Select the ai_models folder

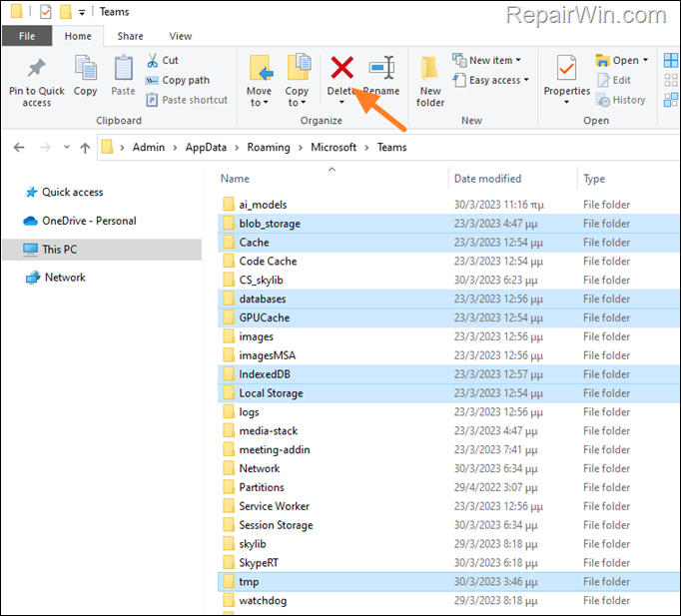(448, 205)
